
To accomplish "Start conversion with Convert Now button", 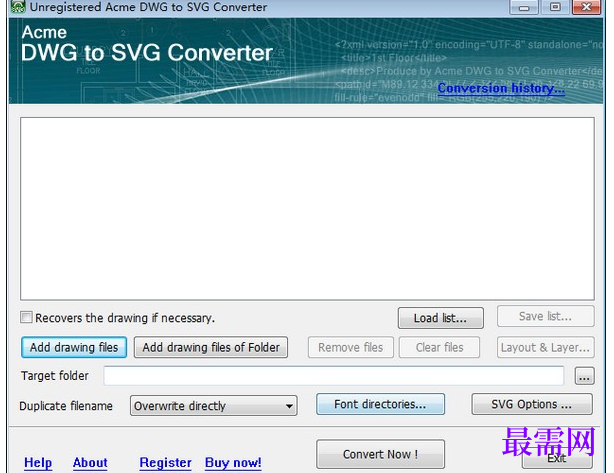I will click(380, 454).
